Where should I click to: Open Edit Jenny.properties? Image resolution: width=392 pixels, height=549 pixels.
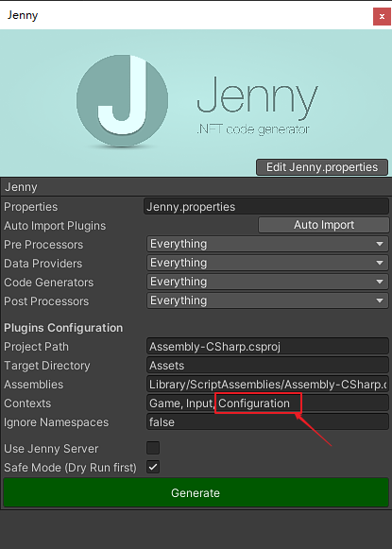click(x=322, y=167)
